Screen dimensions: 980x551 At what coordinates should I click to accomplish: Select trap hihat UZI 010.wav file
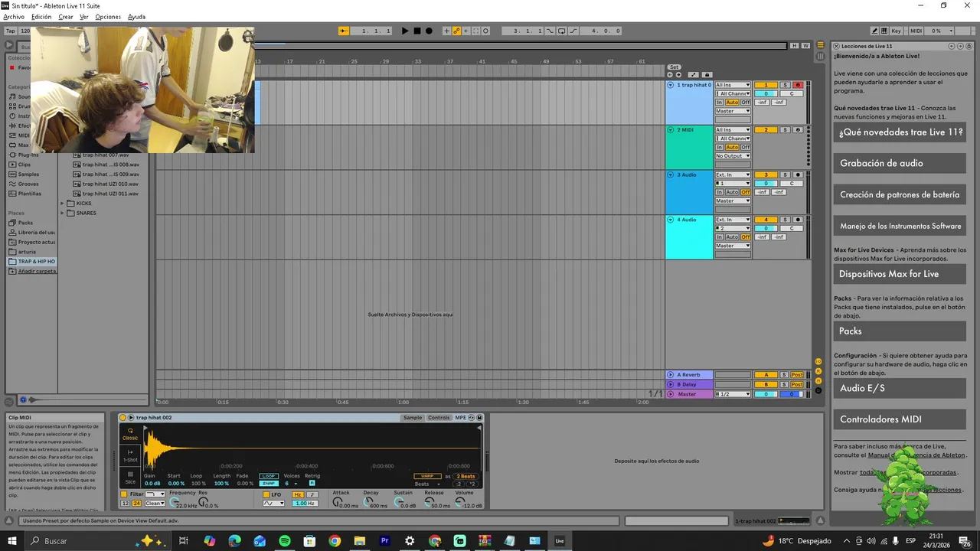(x=110, y=184)
